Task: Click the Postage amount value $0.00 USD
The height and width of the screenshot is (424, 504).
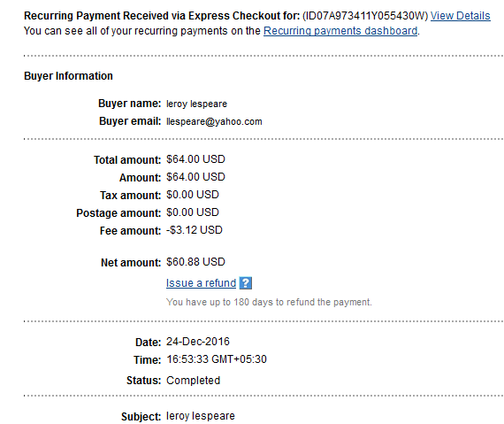Action: click(193, 212)
